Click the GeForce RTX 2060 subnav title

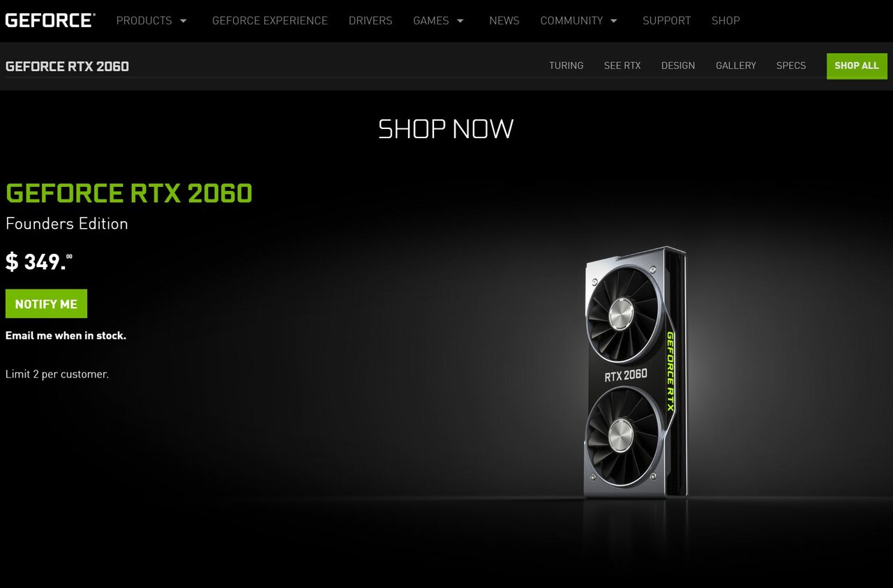[67, 66]
